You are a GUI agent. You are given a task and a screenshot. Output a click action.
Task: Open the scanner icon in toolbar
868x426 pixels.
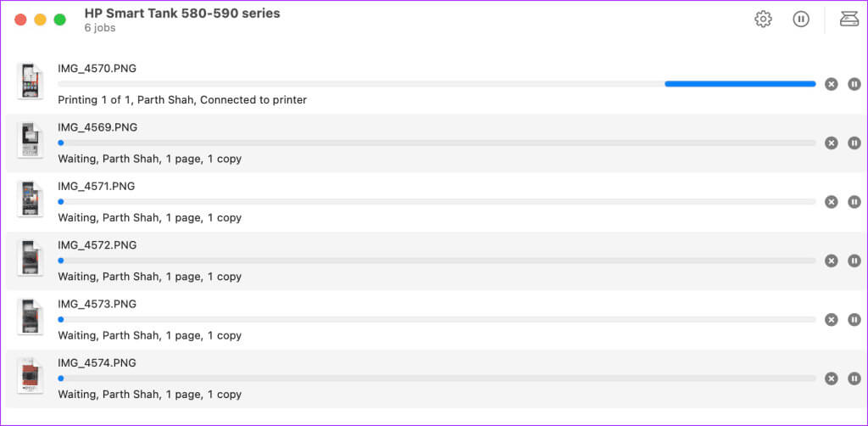pos(849,20)
